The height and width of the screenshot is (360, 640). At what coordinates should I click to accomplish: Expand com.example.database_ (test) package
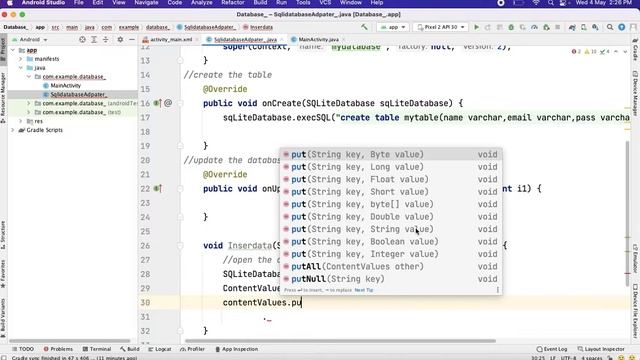(x=29, y=112)
